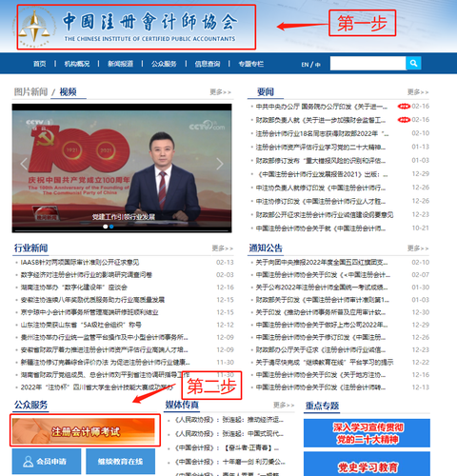Viewport: 457px width, 476px height.
Task: Open 财政部负责人就《关于进一步加强财会监督 article
Action: point(321,120)
